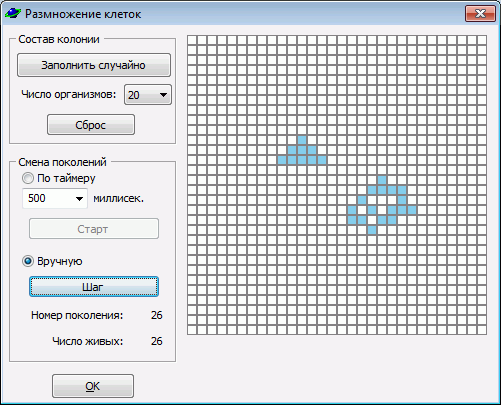This screenshot has height=405, width=501.
Task: Click inside the 500 interval combo box field
Action: 55,199
